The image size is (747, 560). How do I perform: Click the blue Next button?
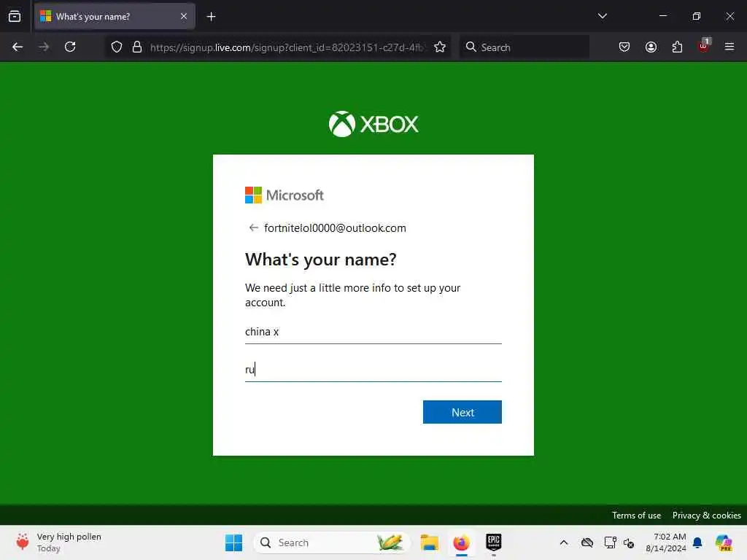[x=462, y=412]
